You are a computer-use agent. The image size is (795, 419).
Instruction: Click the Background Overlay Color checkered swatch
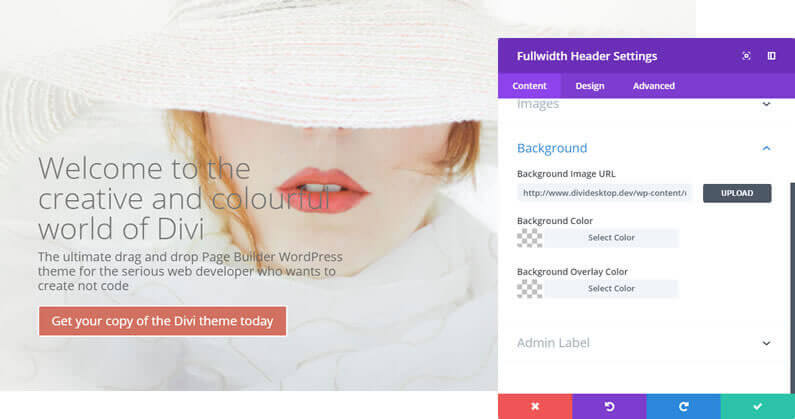tap(529, 289)
